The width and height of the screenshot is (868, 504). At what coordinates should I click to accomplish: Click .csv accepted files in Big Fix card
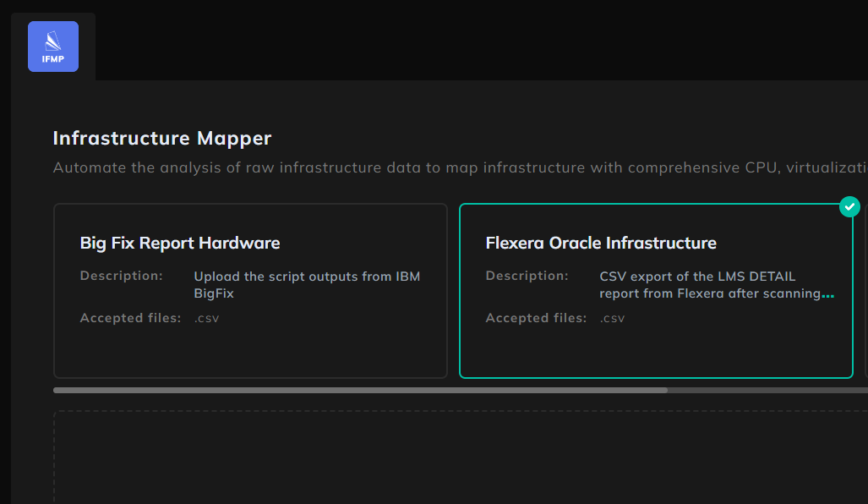[206, 319]
